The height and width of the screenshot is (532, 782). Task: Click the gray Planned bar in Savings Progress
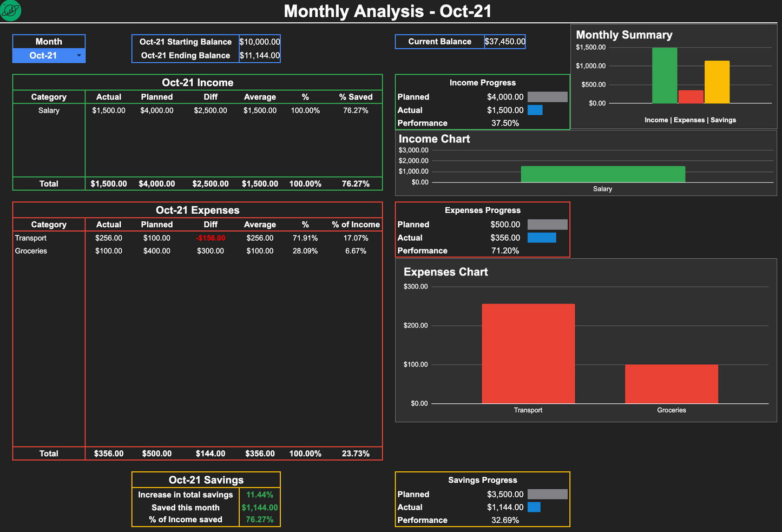(548, 494)
